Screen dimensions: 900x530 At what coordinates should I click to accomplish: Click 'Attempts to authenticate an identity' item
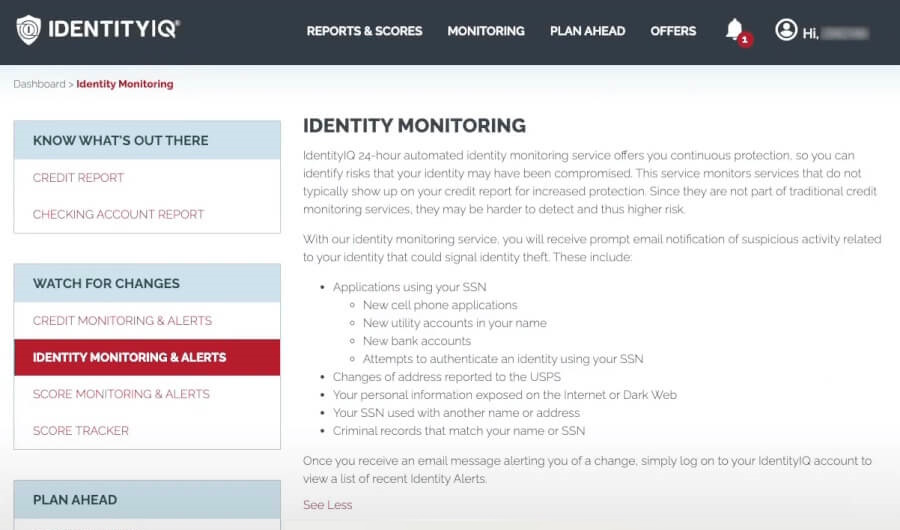503,359
